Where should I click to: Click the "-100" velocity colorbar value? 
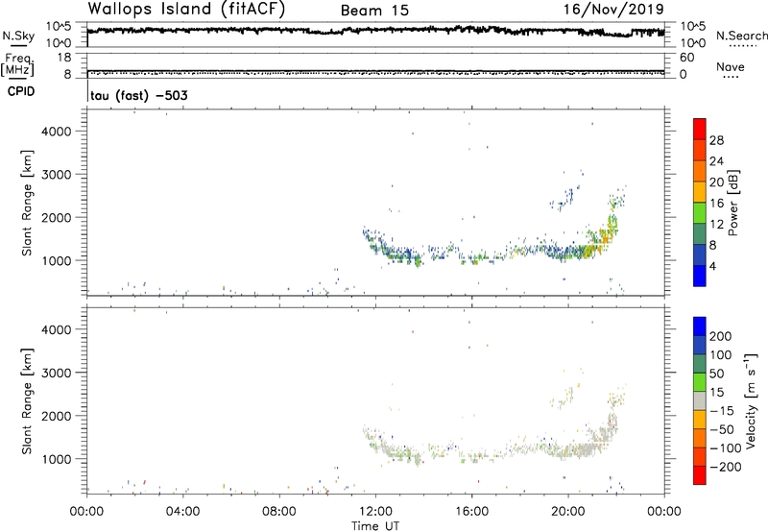pos(725,448)
